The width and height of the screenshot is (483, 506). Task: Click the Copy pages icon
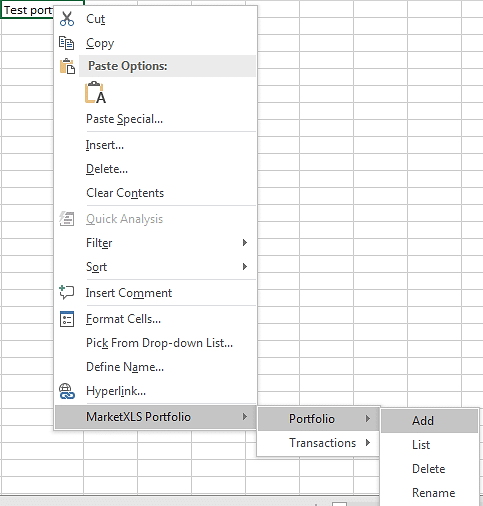pyautogui.click(x=66, y=43)
